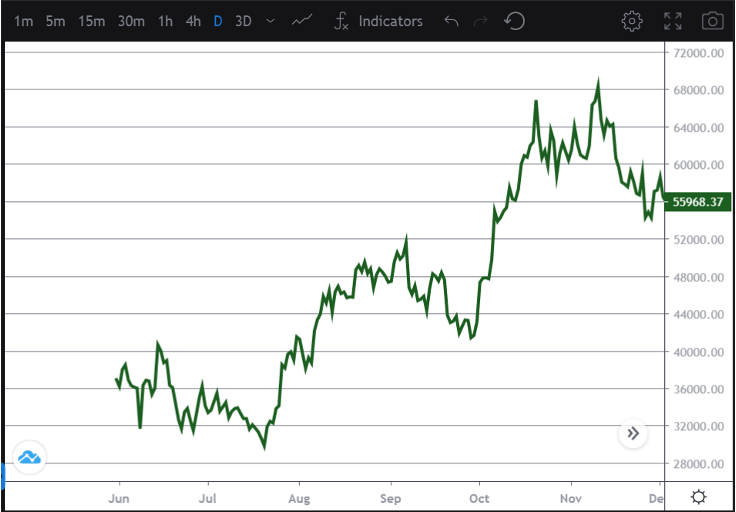Click the 55968.37 current price label
Viewport: 736px width, 512px height.
697,202
